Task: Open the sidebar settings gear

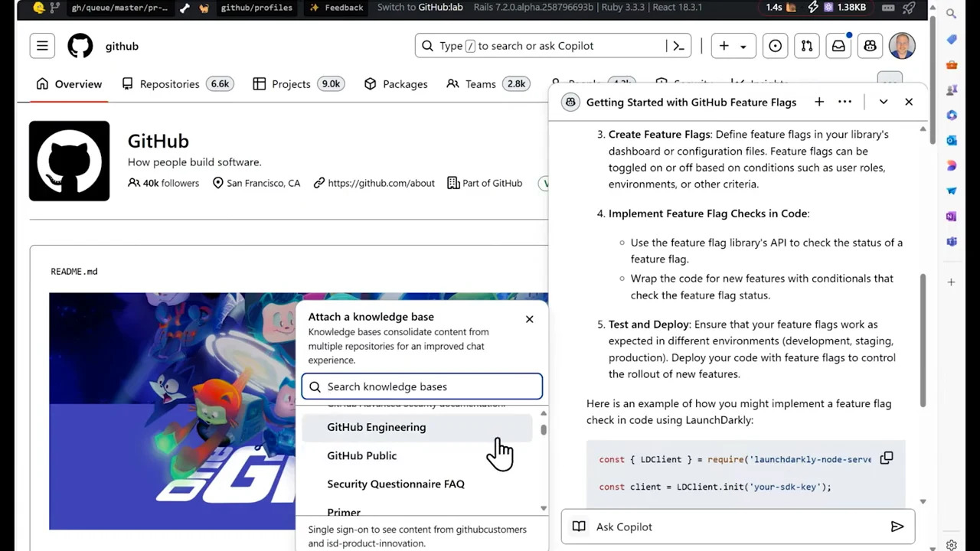Action: tap(952, 545)
